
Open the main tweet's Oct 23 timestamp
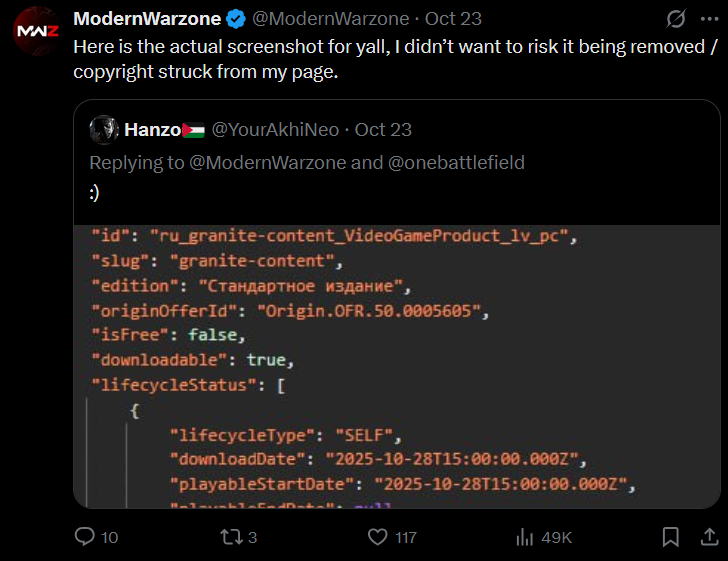456,19
